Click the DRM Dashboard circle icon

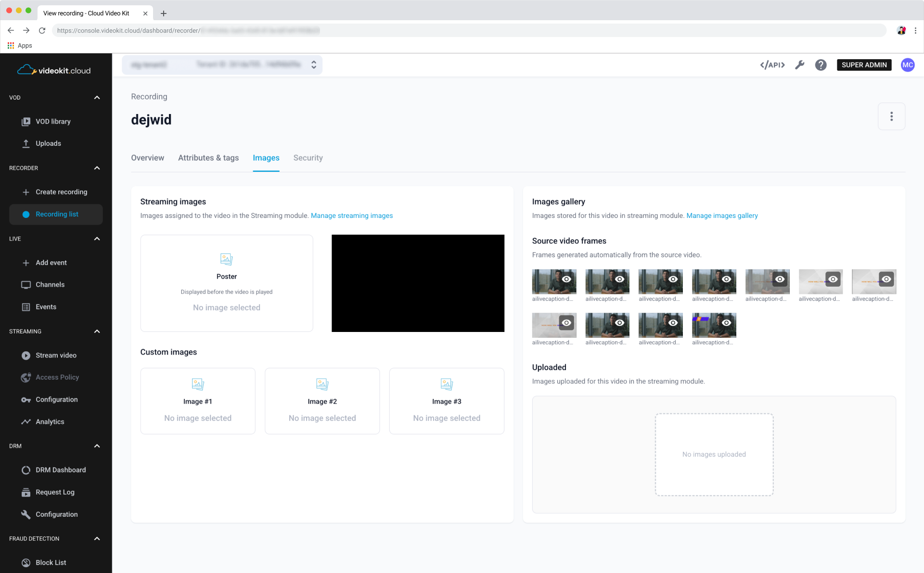point(26,470)
